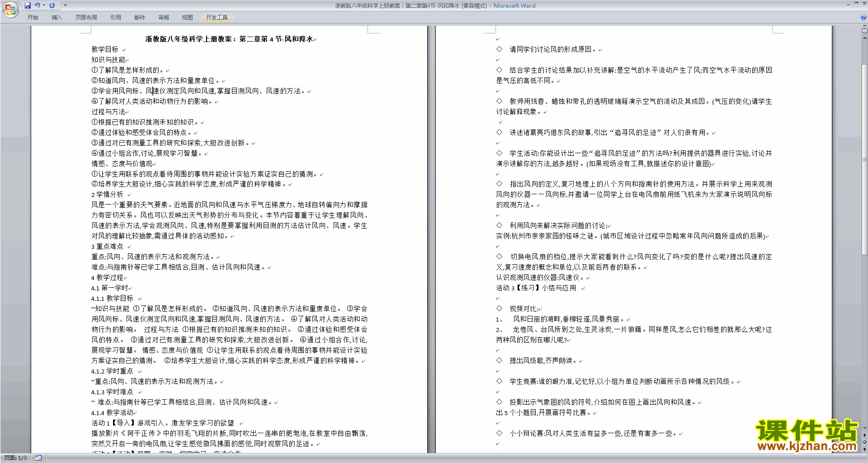Toggle the ruler with the View Ruler icon

[864, 31]
